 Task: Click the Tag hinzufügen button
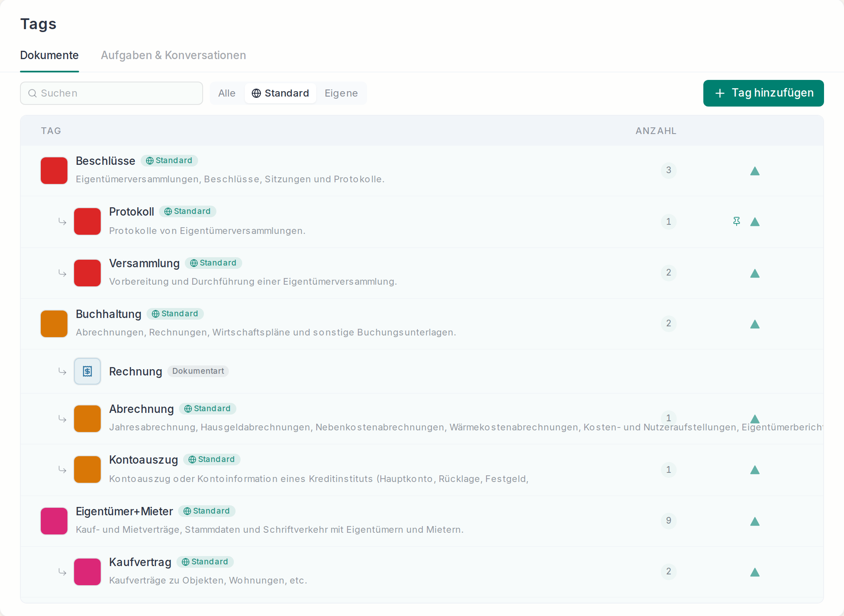click(764, 93)
